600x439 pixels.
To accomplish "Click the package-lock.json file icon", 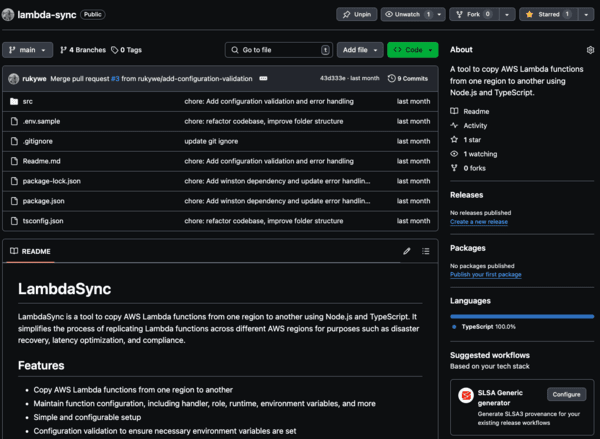I will point(14,181).
